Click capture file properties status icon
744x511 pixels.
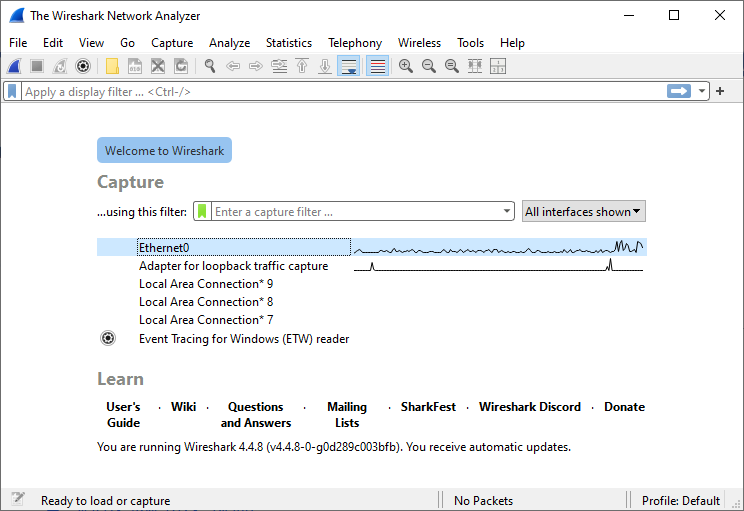pos(18,498)
